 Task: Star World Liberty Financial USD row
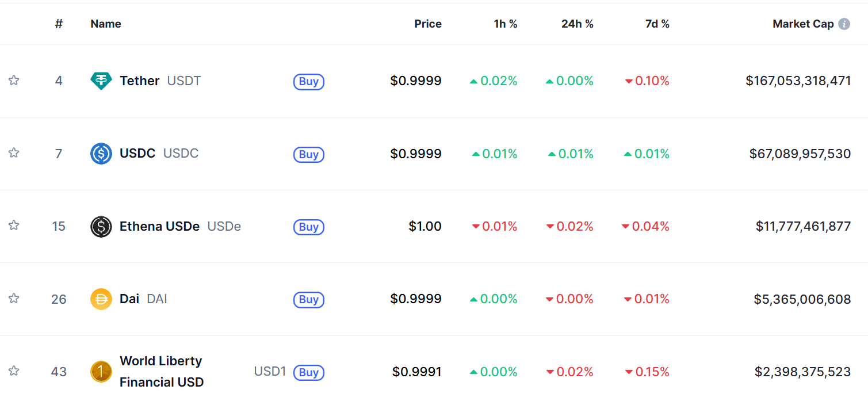click(x=14, y=371)
